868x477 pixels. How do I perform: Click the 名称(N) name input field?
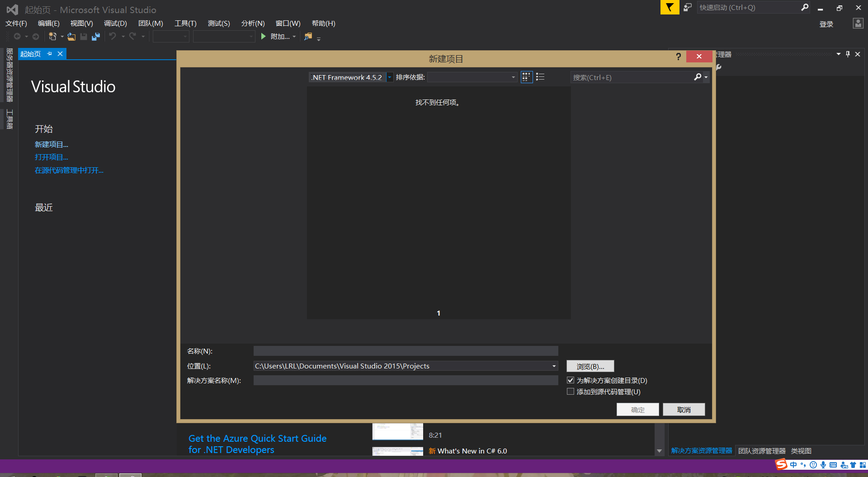click(x=406, y=351)
